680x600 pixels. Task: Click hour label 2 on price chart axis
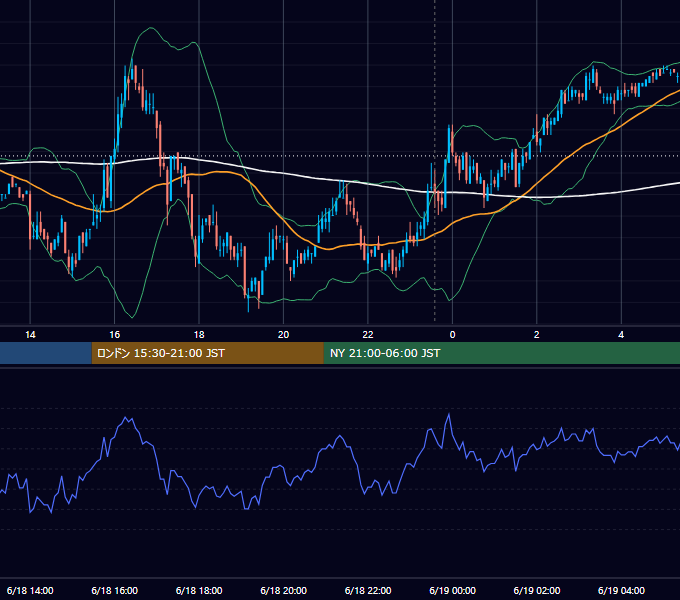point(536,335)
